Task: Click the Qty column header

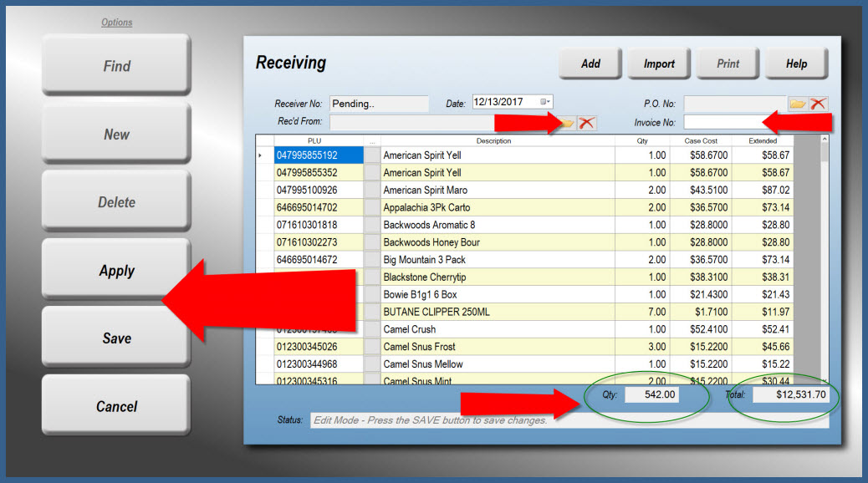Action: point(642,141)
